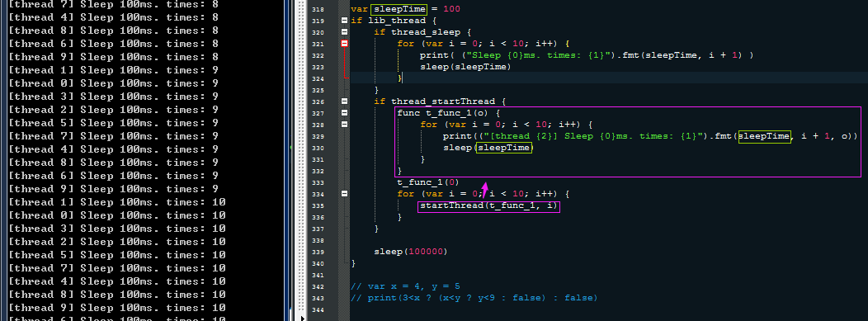Image resolution: width=868 pixels, height=321 pixels.
Task: Click console line '[thread 9] Sleep 100ms. times: 8'
Action: [114, 57]
